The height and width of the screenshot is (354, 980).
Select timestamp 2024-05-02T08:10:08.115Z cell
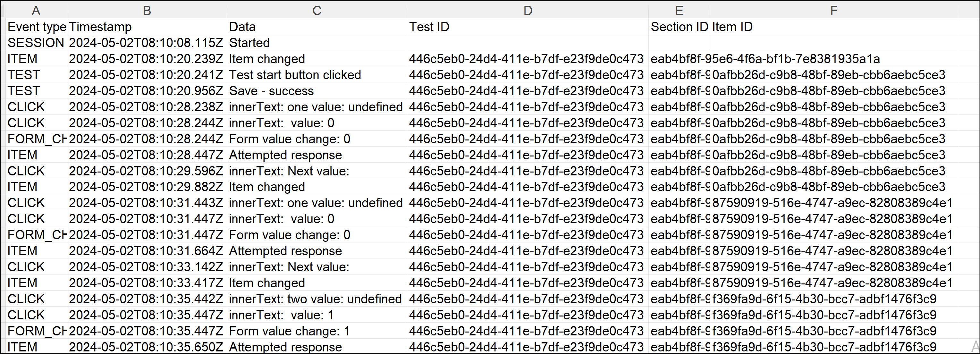147,43
